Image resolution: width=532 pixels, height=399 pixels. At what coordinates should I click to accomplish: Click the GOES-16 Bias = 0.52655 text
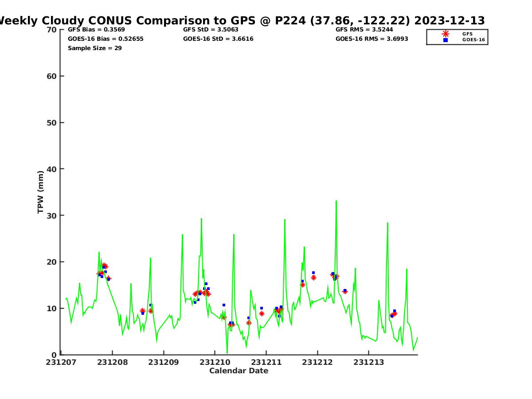tap(106, 39)
